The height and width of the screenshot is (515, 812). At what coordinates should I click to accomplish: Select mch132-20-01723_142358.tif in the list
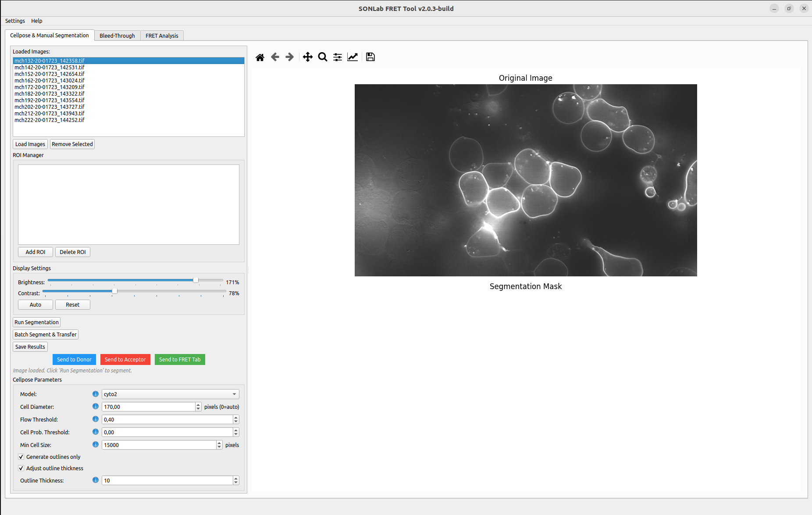[128, 61]
